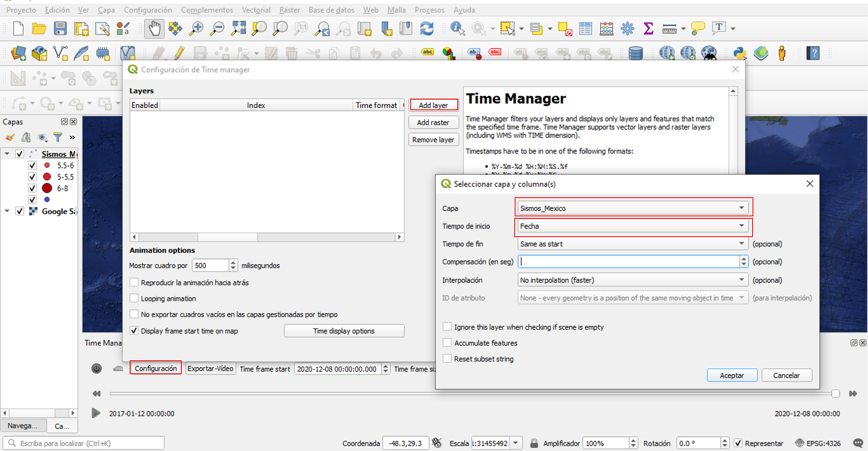The width and height of the screenshot is (868, 451).
Task: Click the Save Project icon
Action: [x=60, y=28]
